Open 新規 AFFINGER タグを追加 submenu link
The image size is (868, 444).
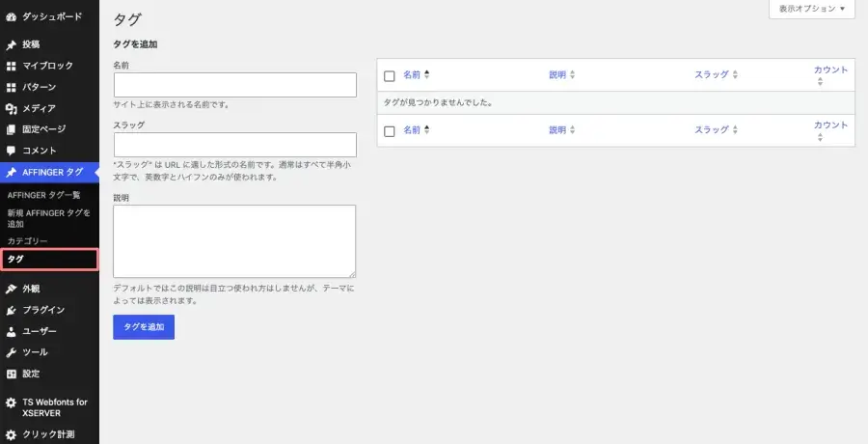coord(49,218)
